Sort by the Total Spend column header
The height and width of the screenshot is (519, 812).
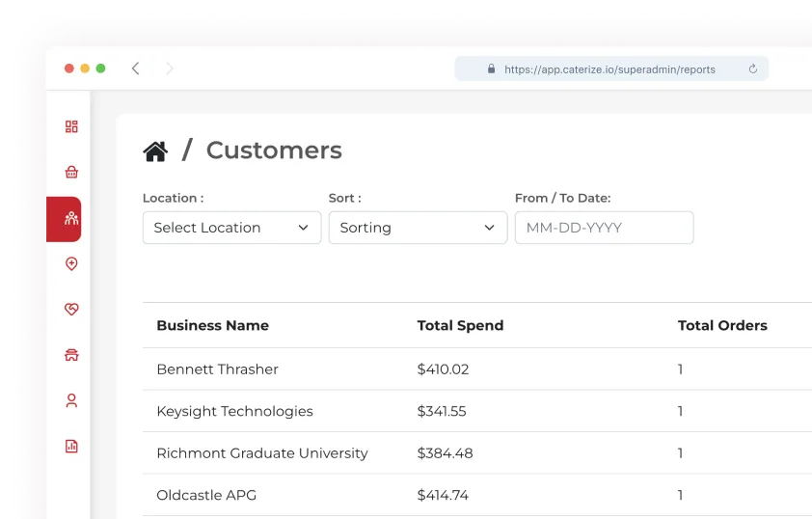click(x=460, y=326)
